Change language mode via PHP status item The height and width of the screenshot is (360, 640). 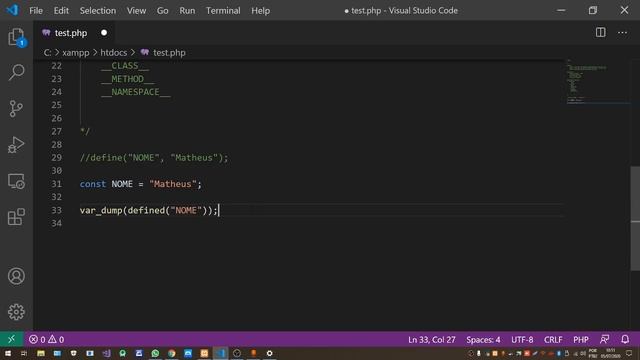(580, 340)
